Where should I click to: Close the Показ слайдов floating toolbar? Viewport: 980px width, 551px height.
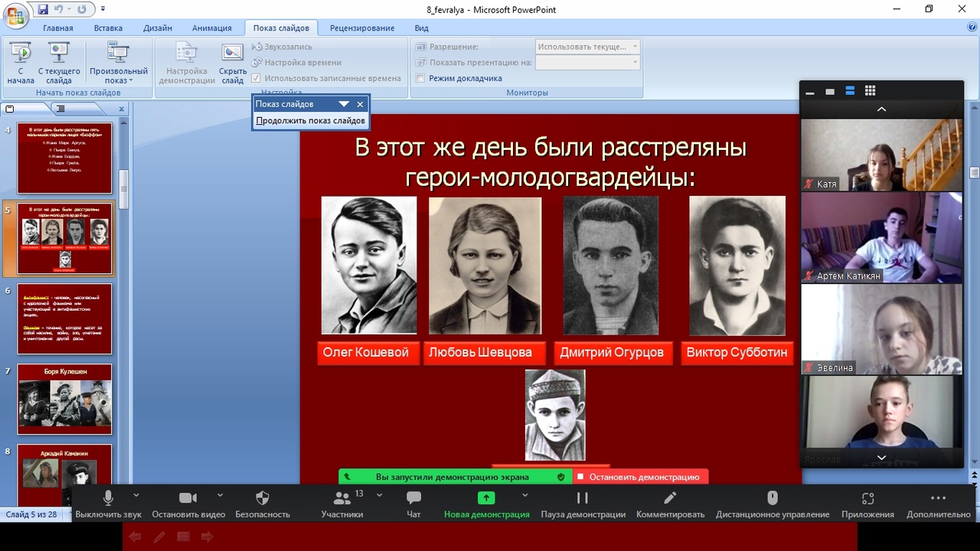[x=360, y=104]
